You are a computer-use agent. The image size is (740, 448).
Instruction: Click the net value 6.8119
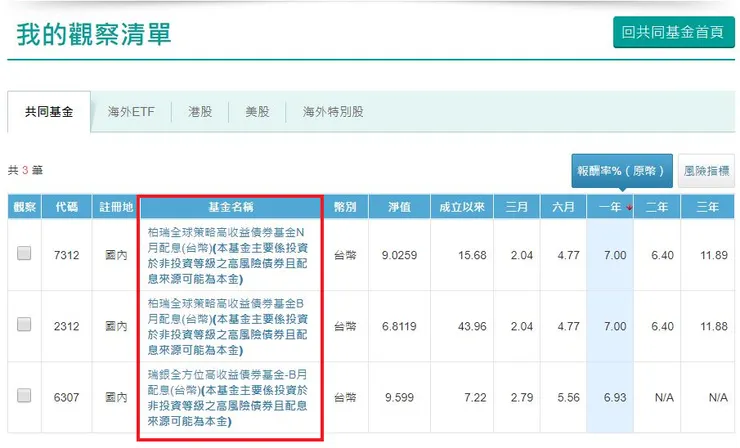(399, 326)
